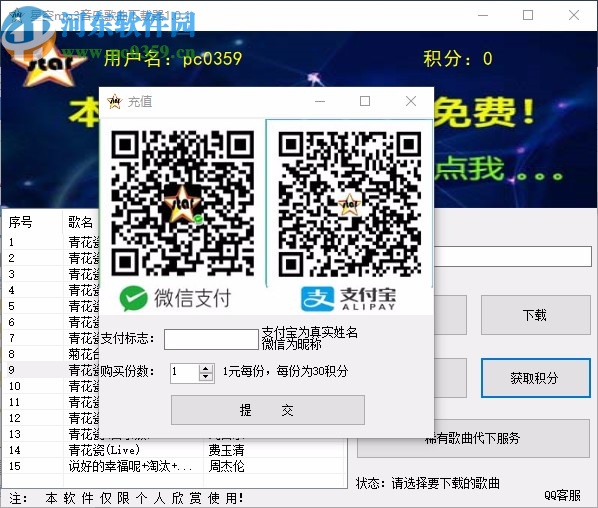This screenshot has height=508, width=598.
Task: Click the 歌名 column header
Action: (x=81, y=222)
